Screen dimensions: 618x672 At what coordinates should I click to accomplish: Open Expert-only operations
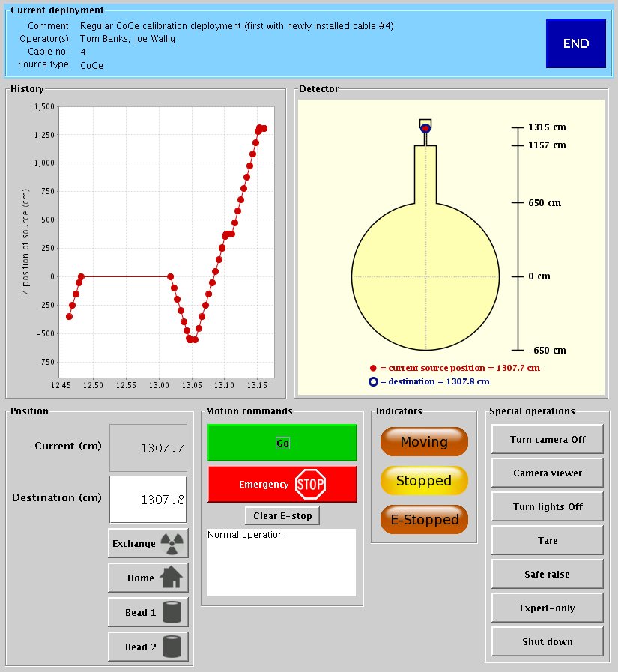[x=548, y=608]
